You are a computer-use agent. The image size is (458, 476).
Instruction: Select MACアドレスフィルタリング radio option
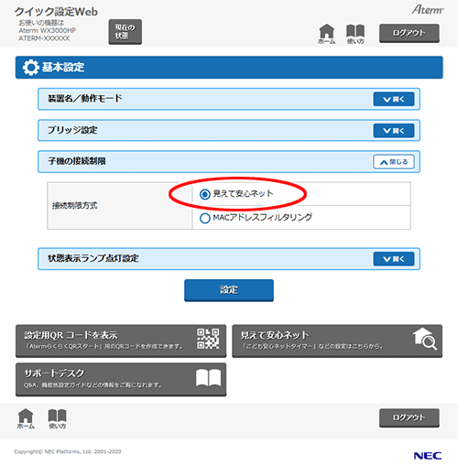[205, 218]
